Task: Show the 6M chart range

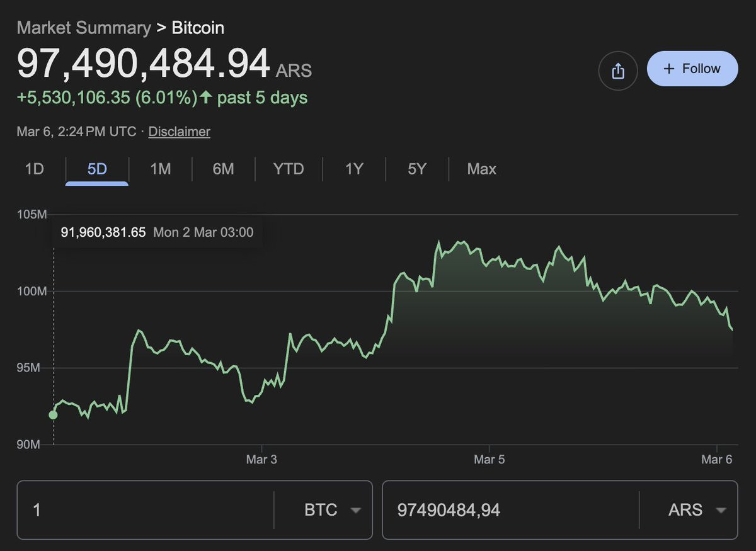Action: [223, 169]
